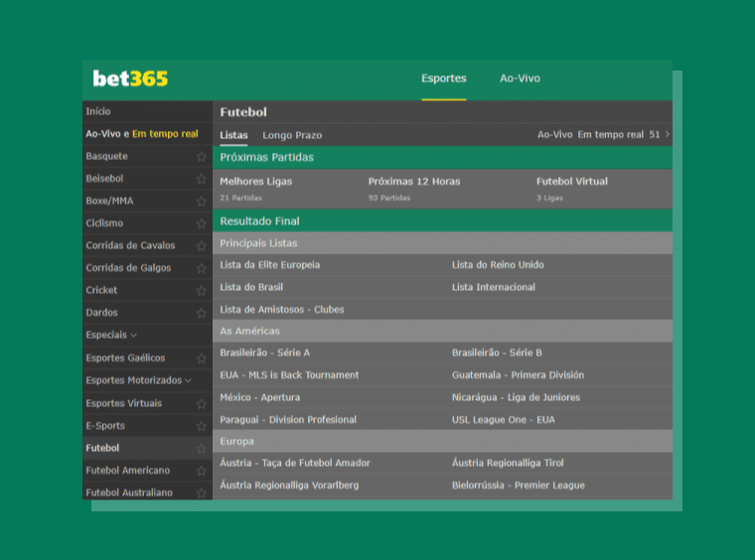Open Ciclismo in the sidebar
755x560 pixels.
click(104, 223)
